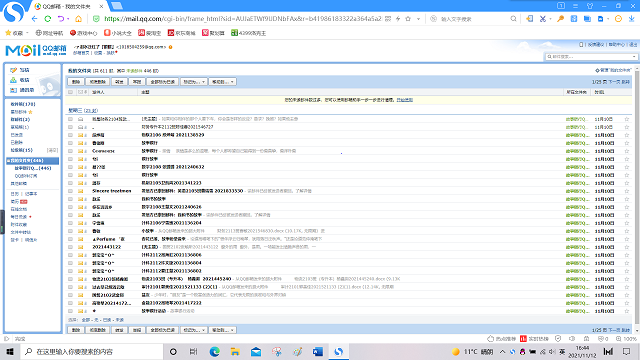Open the browser home page icon
640x360 pixels.
pyautogui.click(x=78, y=19)
